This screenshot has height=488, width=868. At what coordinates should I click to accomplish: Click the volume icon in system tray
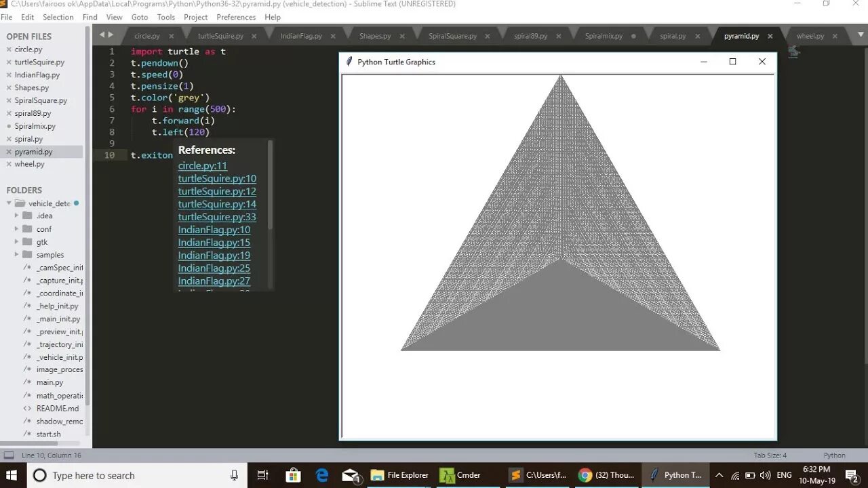click(766, 475)
